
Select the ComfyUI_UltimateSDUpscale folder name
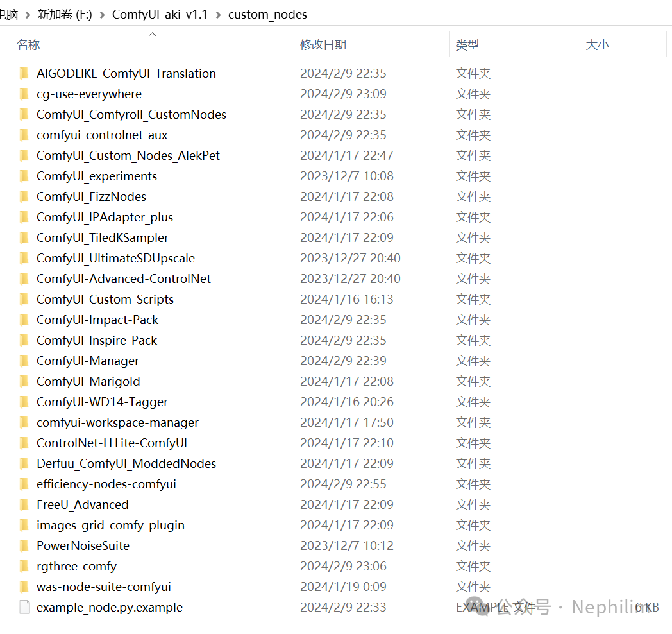pos(115,258)
